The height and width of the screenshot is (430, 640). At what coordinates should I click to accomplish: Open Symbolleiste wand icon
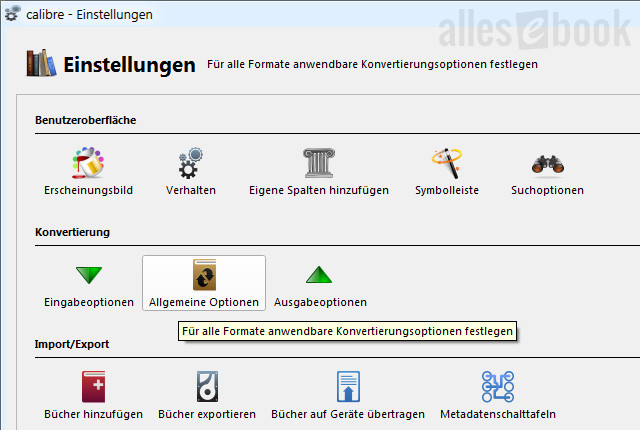pos(447,163)
